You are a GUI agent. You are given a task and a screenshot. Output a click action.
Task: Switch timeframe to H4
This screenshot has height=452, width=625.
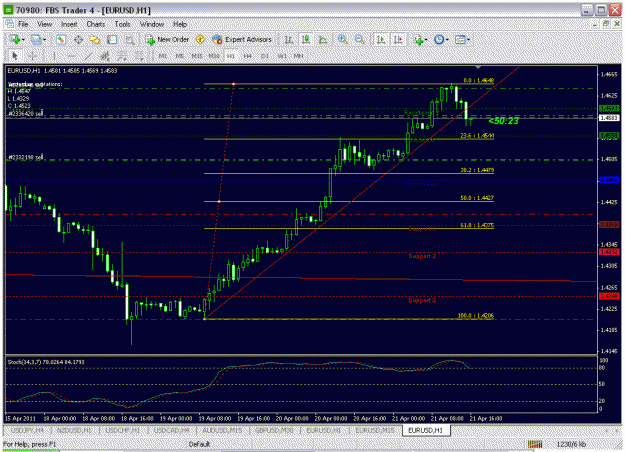(248, 56)
